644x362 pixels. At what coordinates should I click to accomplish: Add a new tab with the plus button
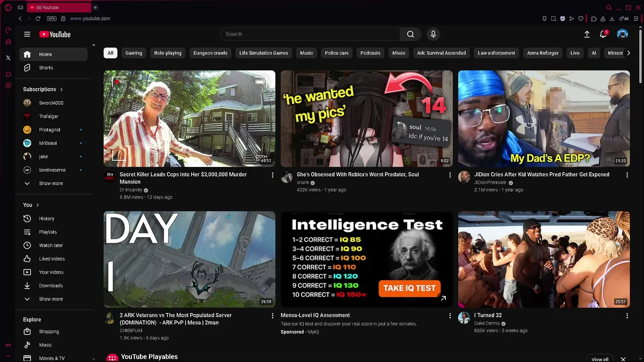[95, 8]
